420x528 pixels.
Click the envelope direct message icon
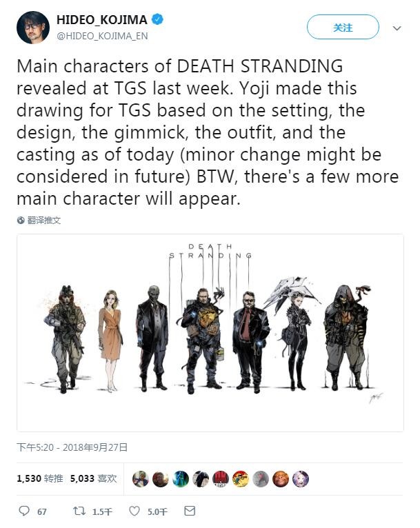pyautogui.click(x=190, y=511)
